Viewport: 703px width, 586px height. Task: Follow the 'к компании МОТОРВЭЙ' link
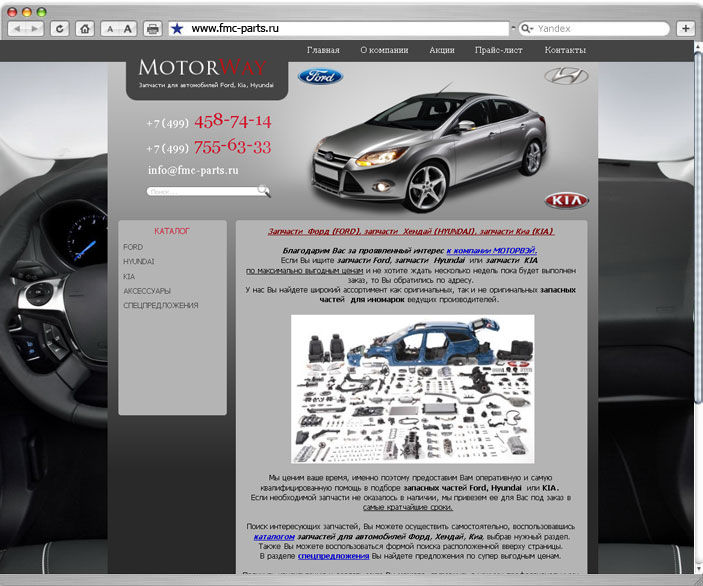[x=491, y=251]
